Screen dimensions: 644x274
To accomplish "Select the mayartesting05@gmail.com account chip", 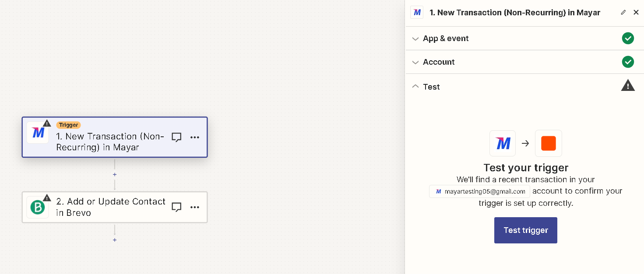I will pyautogui.click(x=479, y=191).
